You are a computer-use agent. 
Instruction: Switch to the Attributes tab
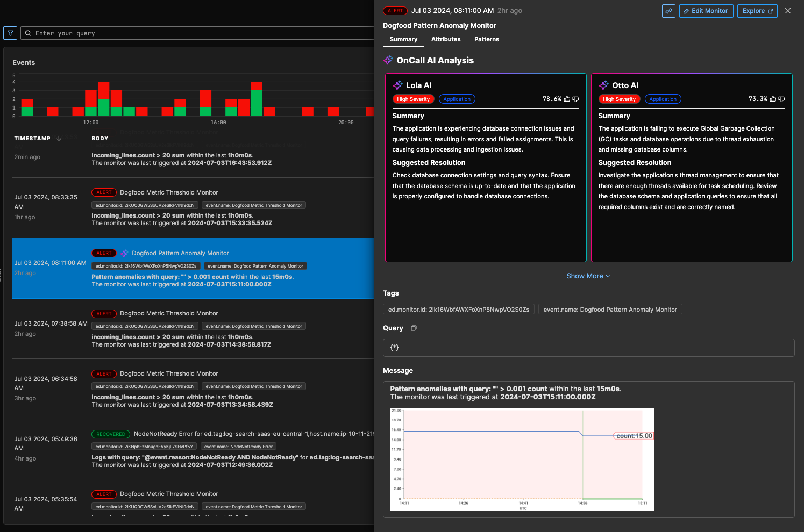(x=445, y=39)
